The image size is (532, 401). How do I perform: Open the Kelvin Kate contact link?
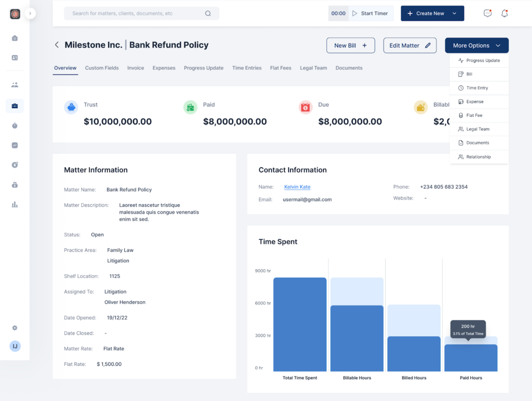click(x=297, y=187)
